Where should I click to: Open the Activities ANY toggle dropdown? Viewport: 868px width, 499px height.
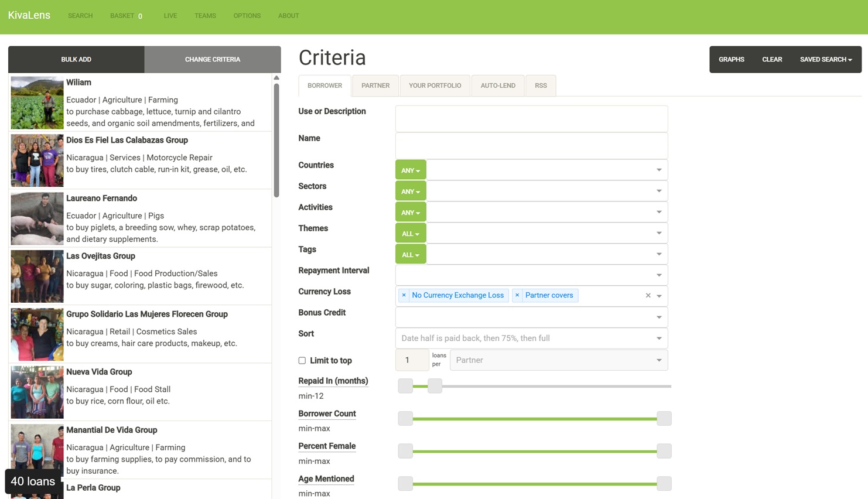tap(411, 213)
